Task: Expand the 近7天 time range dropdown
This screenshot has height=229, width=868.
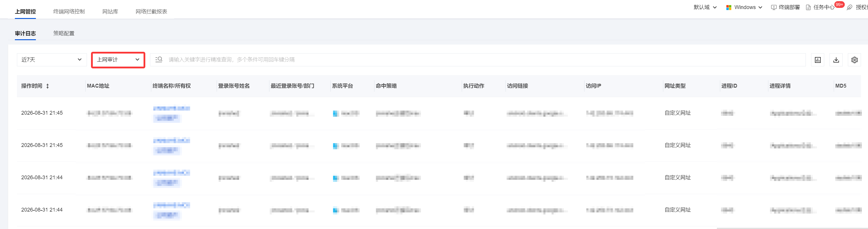Action: tap(52, 60)
